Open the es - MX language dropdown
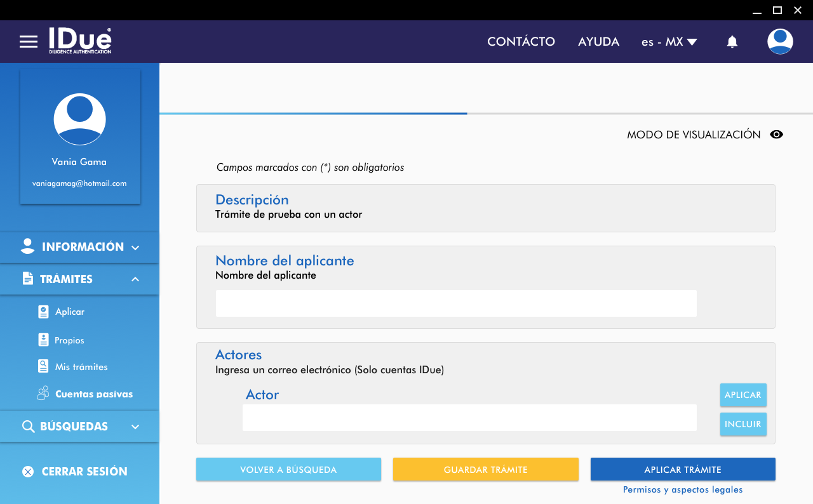The height and width of the screenshot is (504, 813). pyautogui.click(x=669, y=42)
